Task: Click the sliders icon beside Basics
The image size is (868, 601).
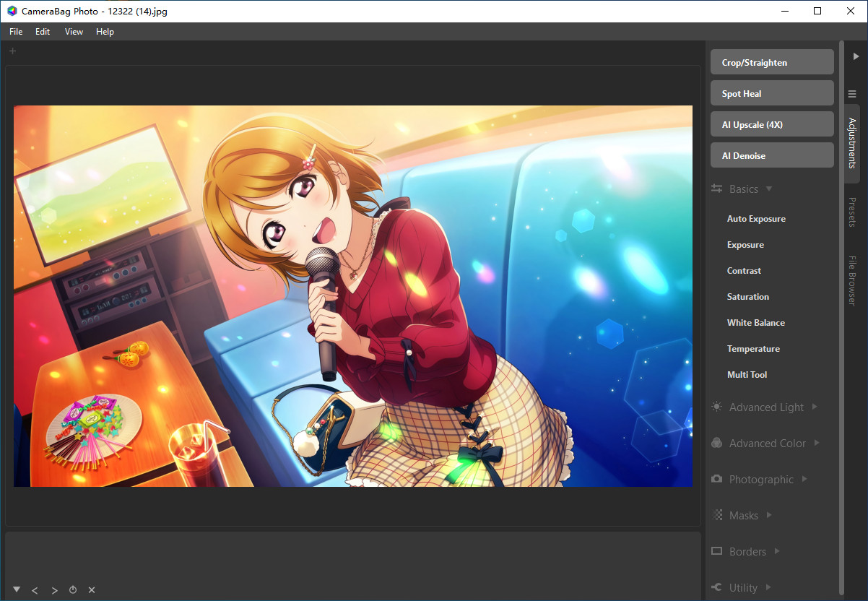Action: point(716,189)
